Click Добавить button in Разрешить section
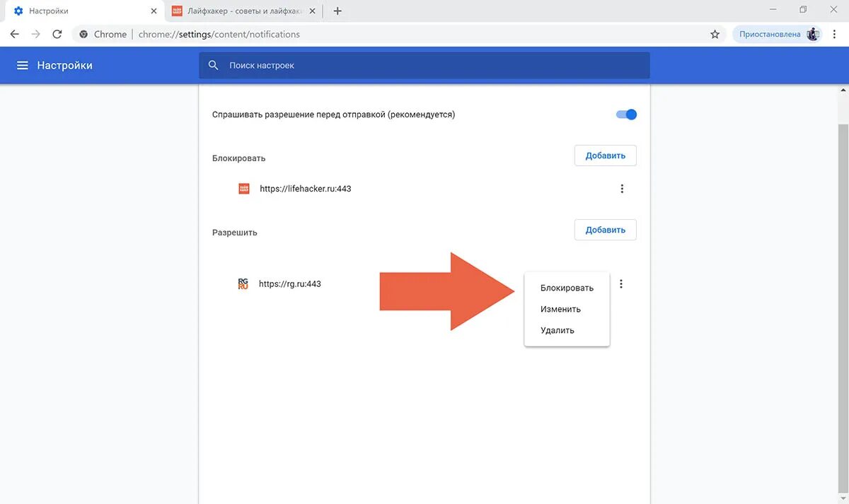Image resolution: width=849 pixels, height=504 pixels. click(606, 230)
